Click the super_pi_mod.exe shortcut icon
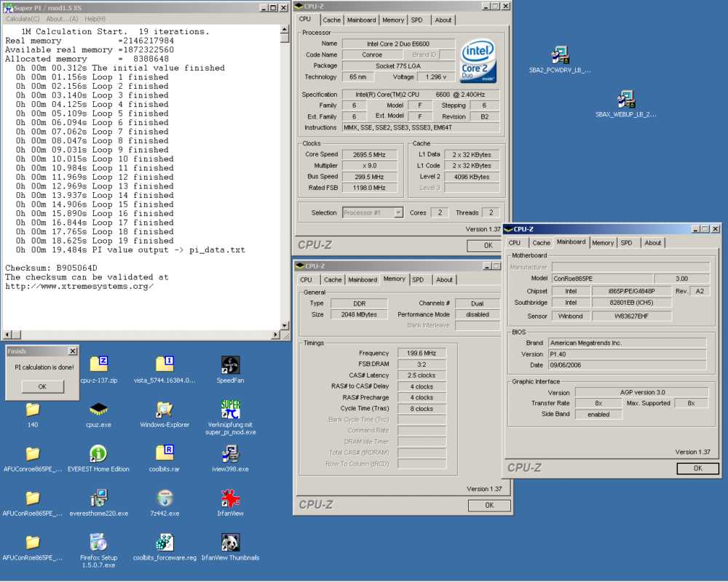This screenshot has width=728, height=582. [x=230, y=410]
